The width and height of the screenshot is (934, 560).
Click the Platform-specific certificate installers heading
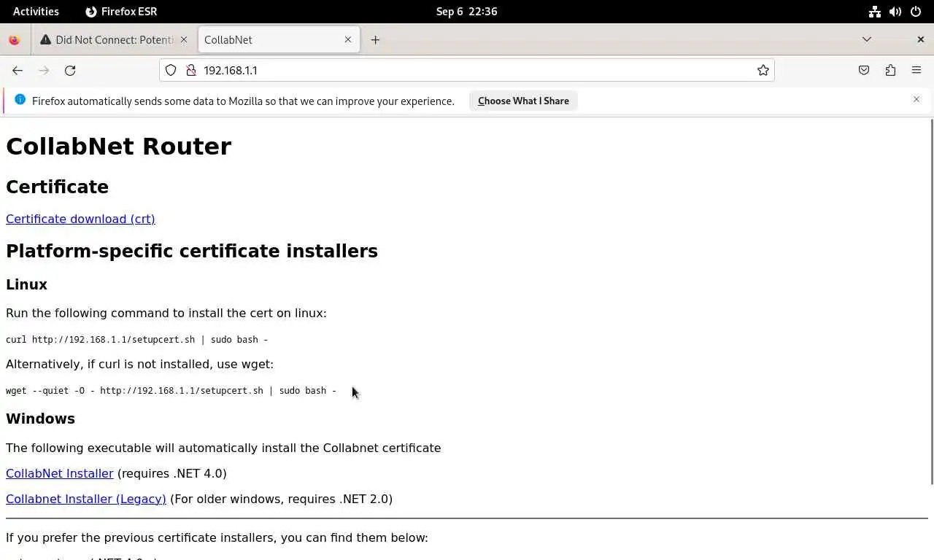(x=192, y=251)
